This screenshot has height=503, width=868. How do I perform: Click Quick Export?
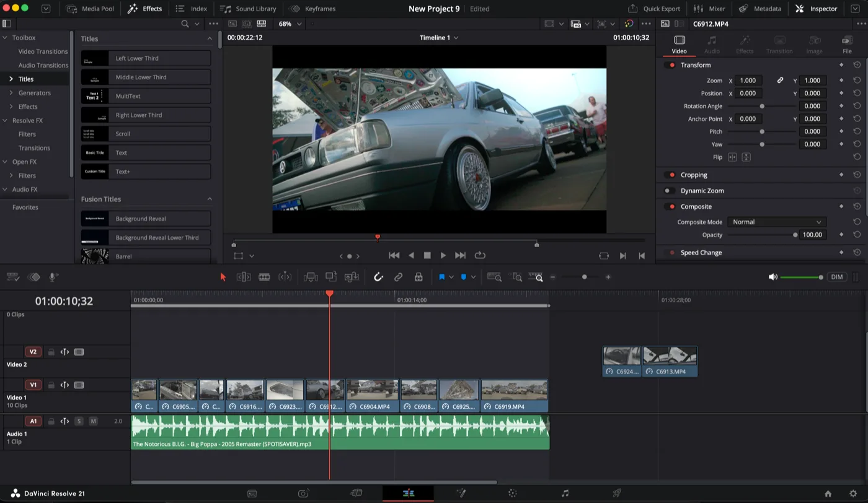pyautogui.click(x=654, y=9)
